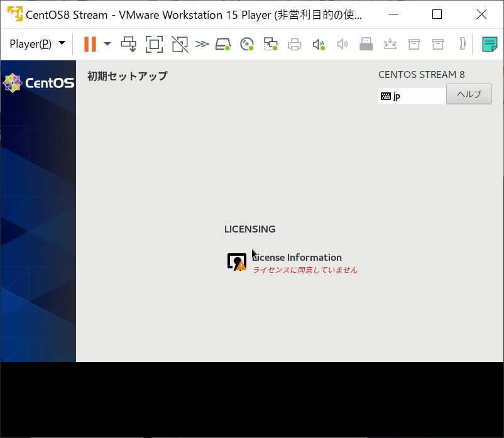Click the printer device icon

point(295,45)
